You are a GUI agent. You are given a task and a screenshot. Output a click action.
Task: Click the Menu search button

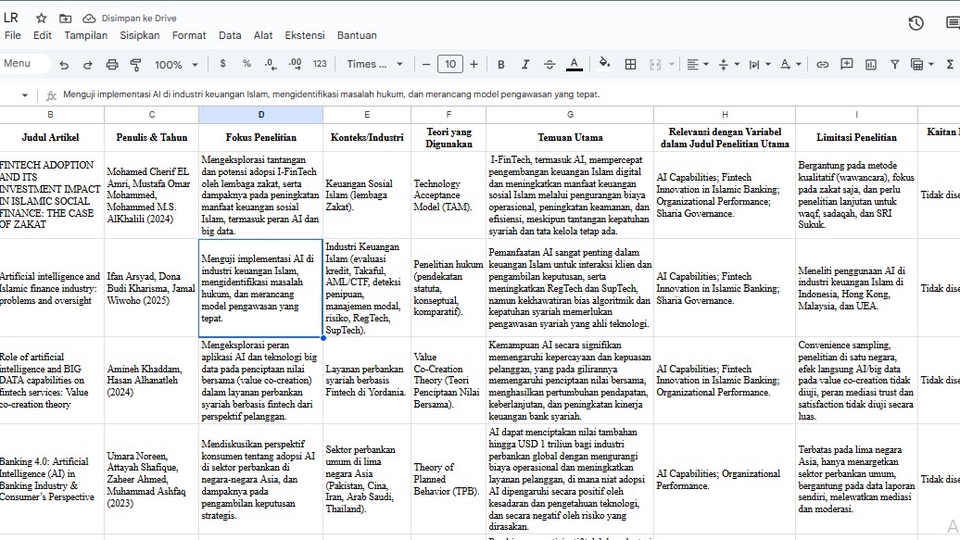tap(22, 64)
